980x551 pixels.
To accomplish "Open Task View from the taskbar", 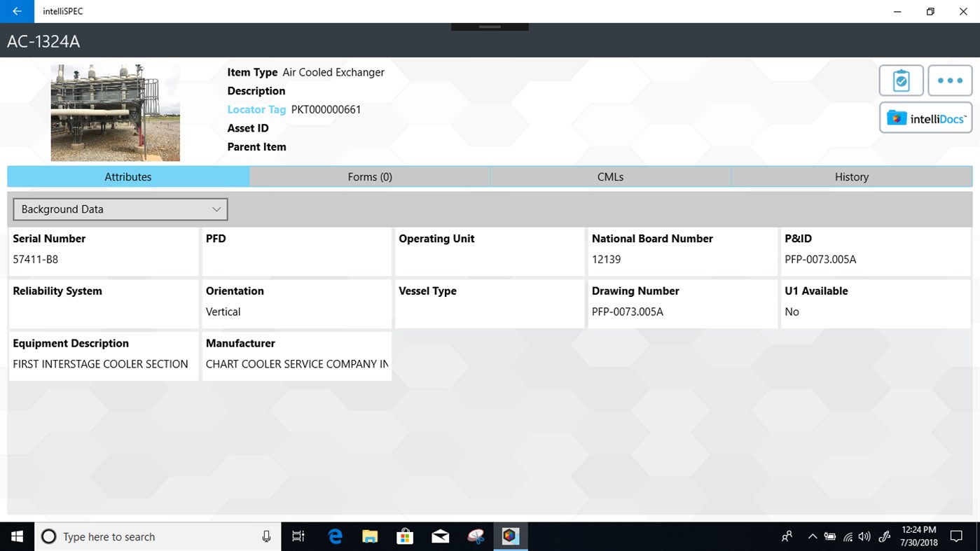I will coord(298,536).
